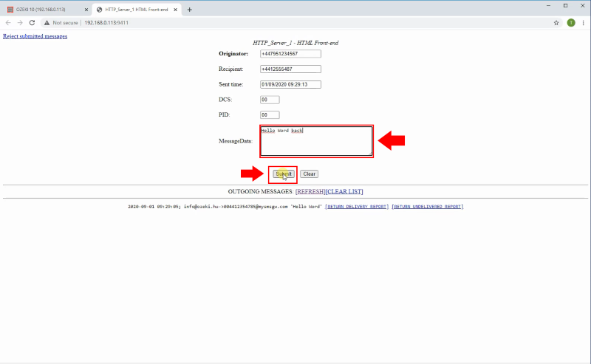Image resolution: width=591 pixels, height=364 pixels.
Task: Click RETURN UNDELIVERED REPORT link
Action: click(428, 207)
